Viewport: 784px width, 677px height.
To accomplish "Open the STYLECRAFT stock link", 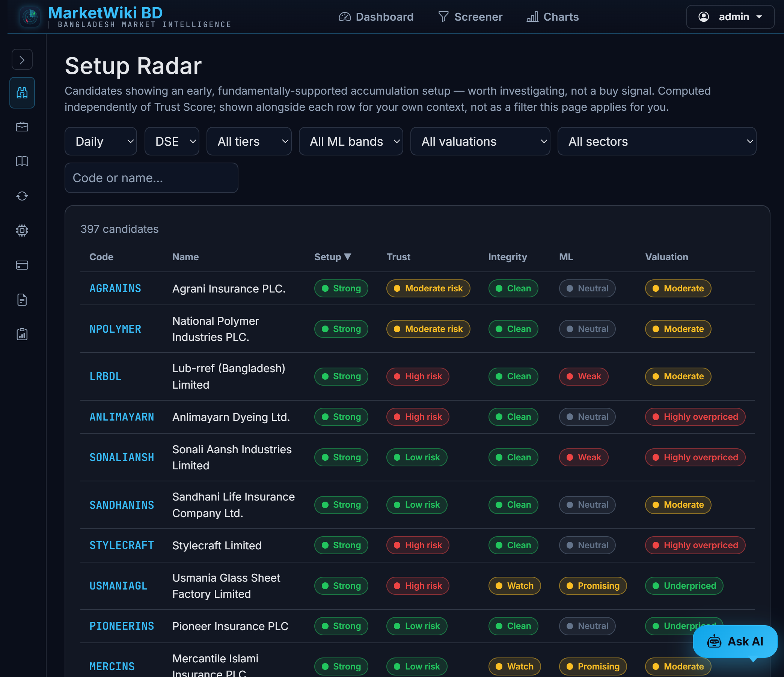I will [121, 545].
